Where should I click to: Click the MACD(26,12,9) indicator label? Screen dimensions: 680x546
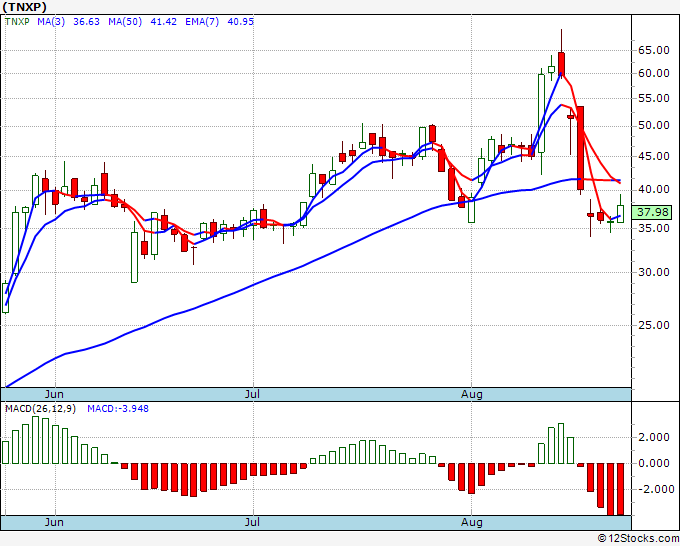(40, 409)
